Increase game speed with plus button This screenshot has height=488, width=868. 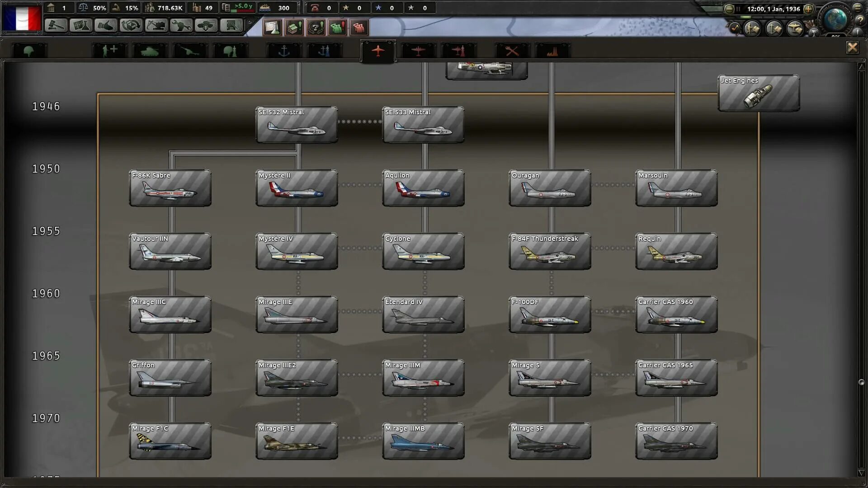tap(808, 9)
